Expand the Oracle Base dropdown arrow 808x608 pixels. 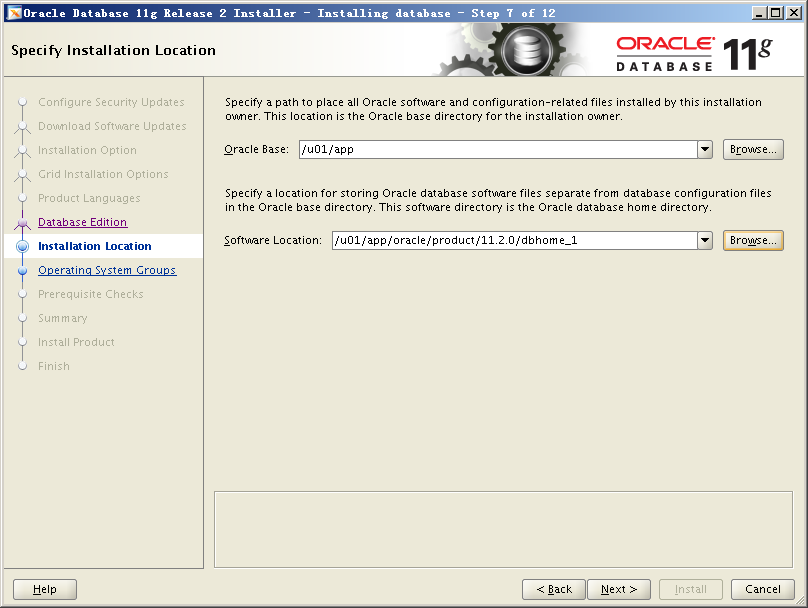[x=704, y=150]
